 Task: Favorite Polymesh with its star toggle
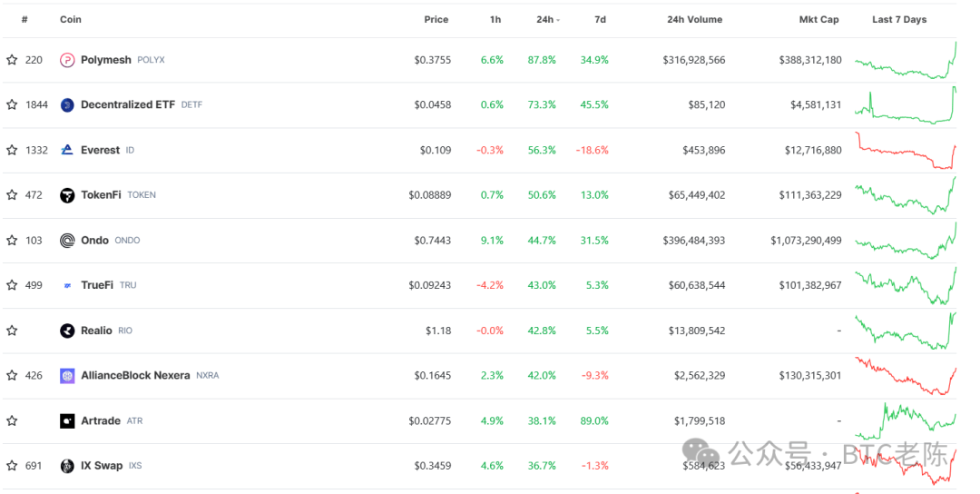[x=12, y=60]
